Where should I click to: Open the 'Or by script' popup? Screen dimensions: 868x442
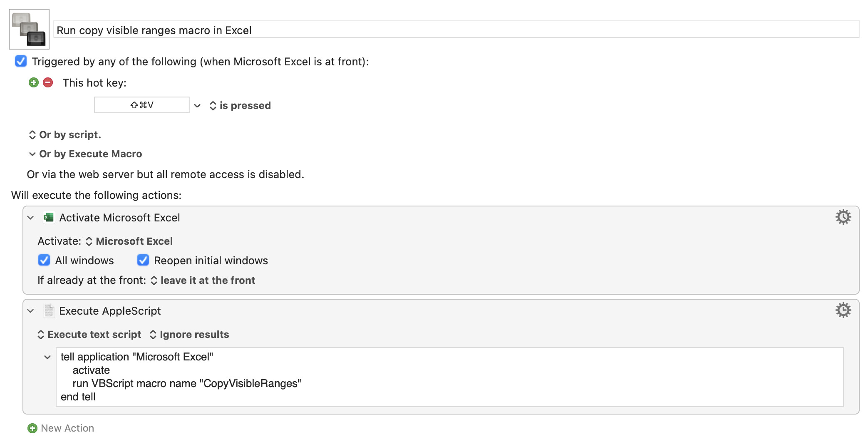65,135
